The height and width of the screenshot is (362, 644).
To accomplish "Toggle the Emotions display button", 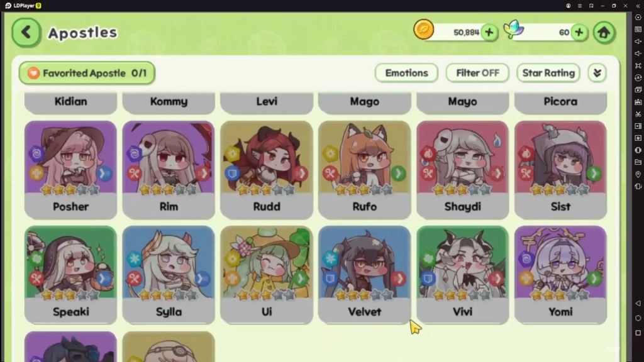I will coord(406,73).
